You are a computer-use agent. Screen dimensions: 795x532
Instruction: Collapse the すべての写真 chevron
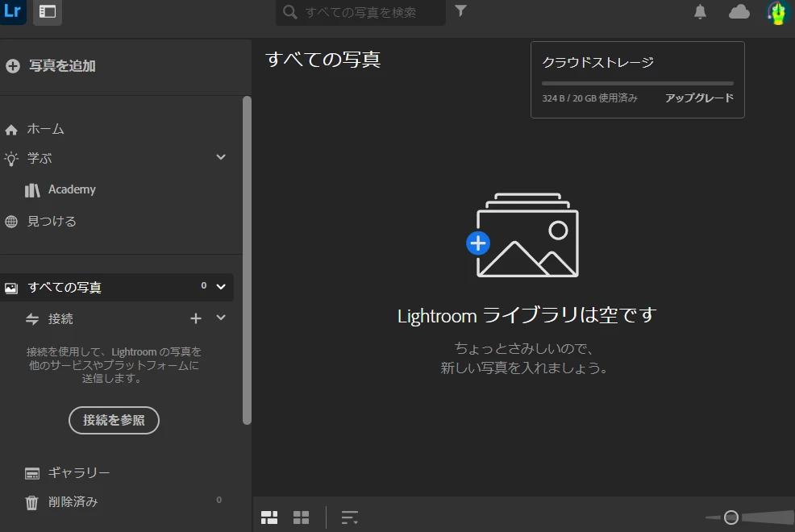221,287
